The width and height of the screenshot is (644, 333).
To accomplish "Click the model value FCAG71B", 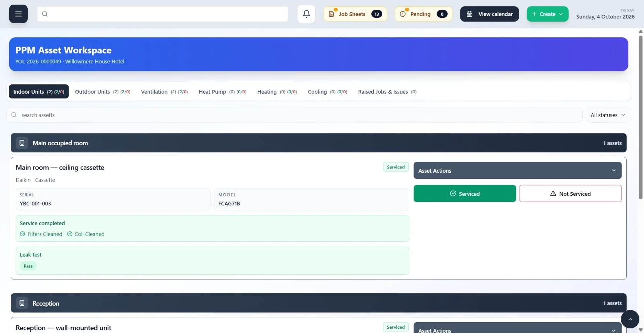I will 229,203.
